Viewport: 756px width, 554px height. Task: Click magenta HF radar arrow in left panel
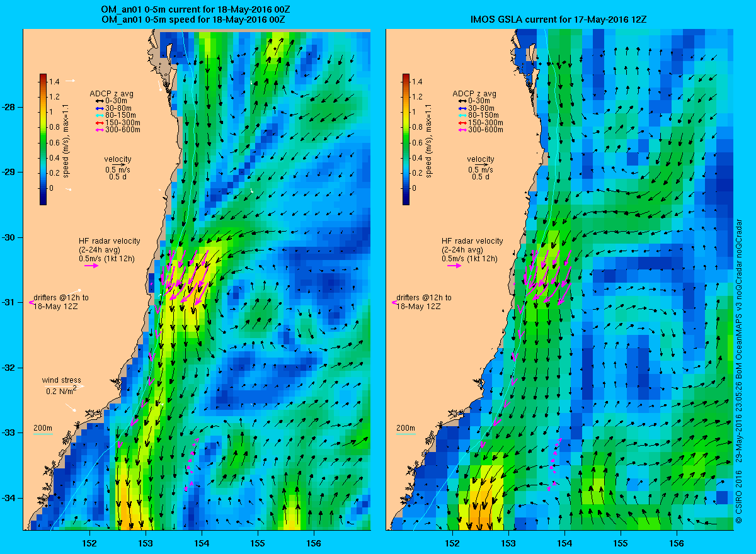click(x=91, y=266)
